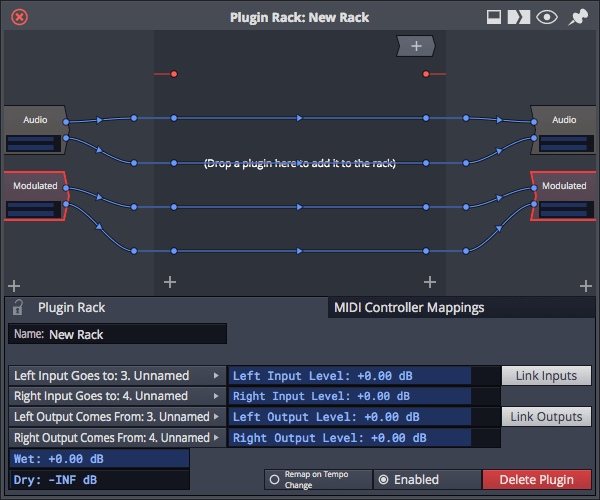Viewport: 600px width, 500px height.
Task: Toggle the Enabled radio button
Action: pyautogui.click(x=383, y=480)
